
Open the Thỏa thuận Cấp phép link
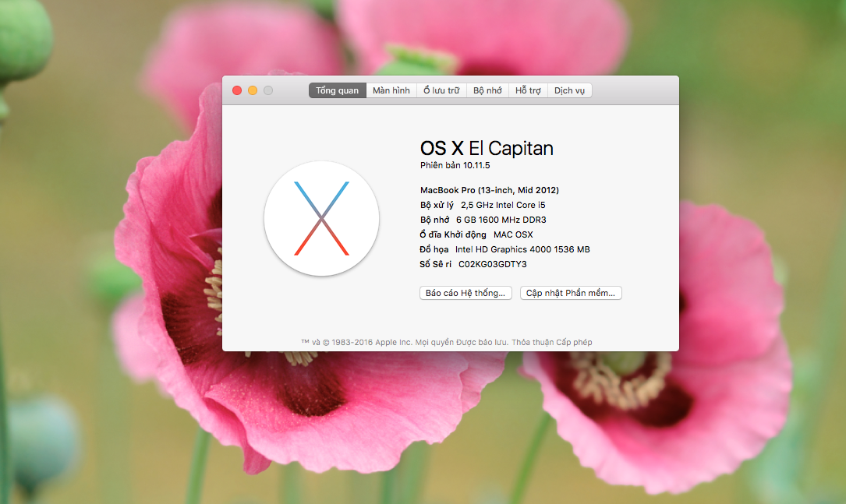(552, 342)
